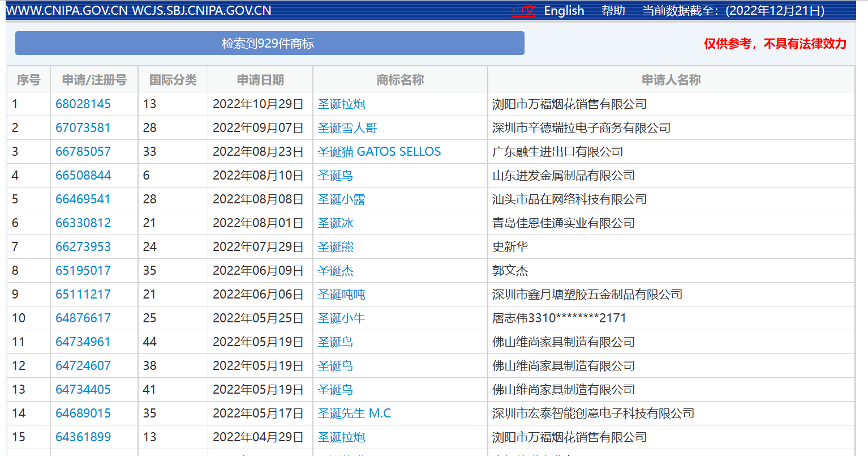Click the 申请人名称 column header
868x456 pixels.
pos(671,80)
